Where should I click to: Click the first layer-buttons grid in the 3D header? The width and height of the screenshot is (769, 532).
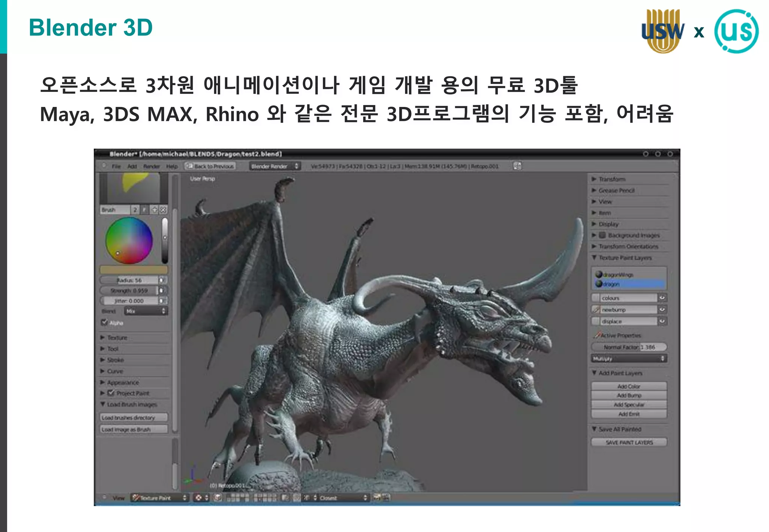[238, 498]
